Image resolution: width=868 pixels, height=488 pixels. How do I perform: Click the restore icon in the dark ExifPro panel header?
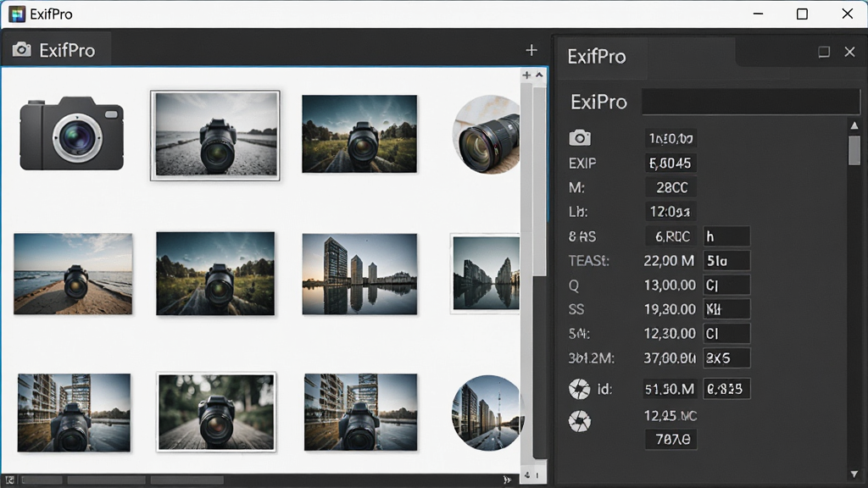point(824,52)
